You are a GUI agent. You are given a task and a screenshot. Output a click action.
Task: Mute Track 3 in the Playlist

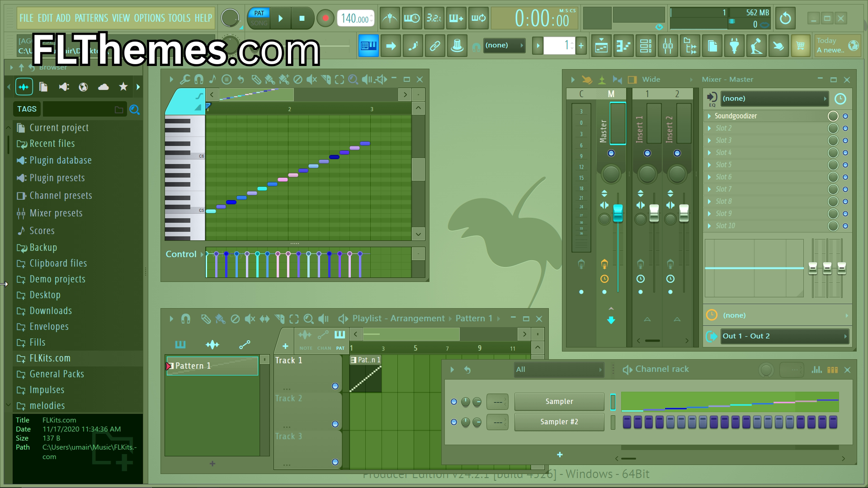tap(335, 462)
